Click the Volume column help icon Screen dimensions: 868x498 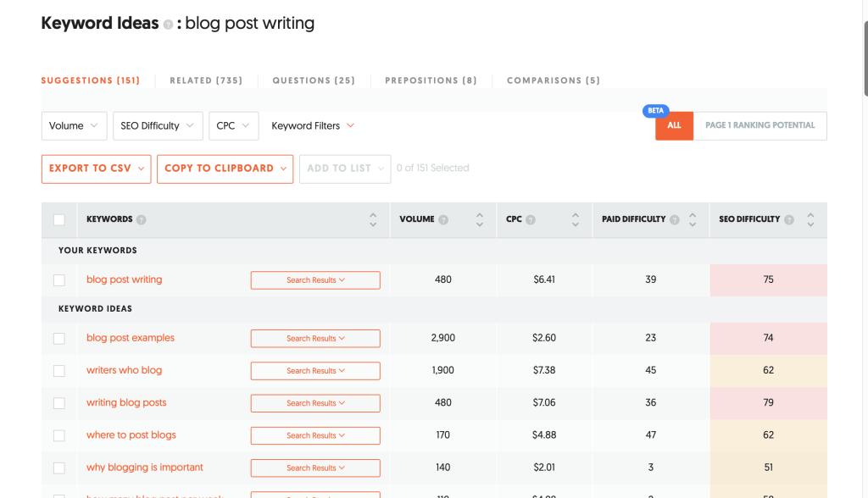[x=443, y=219]
